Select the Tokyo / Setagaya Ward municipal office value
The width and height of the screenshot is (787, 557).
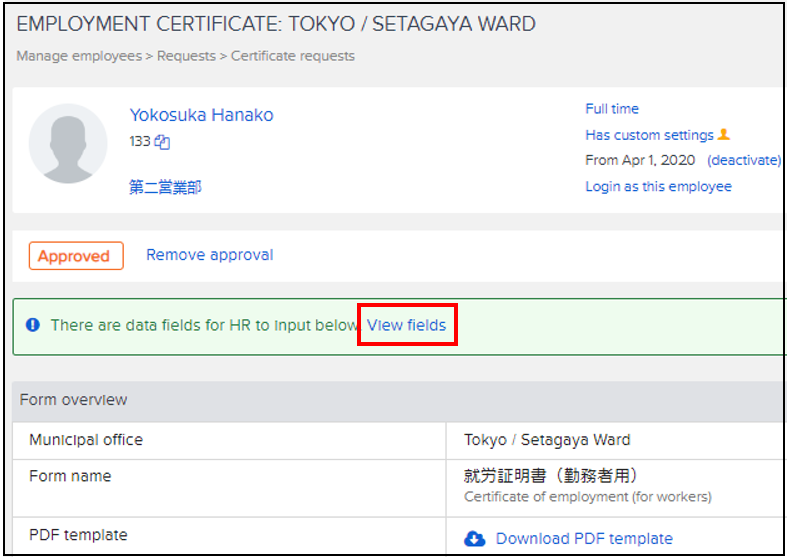(547, 440)
